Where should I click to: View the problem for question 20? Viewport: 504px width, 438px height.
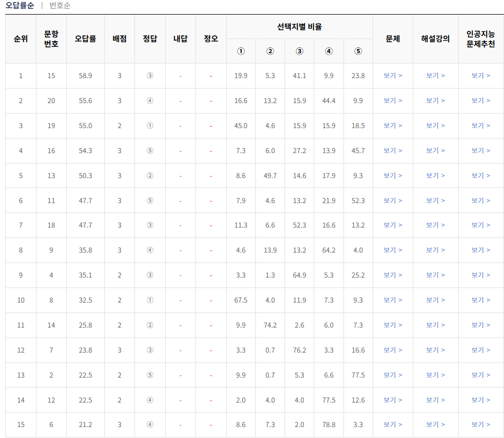pos(392,101)
